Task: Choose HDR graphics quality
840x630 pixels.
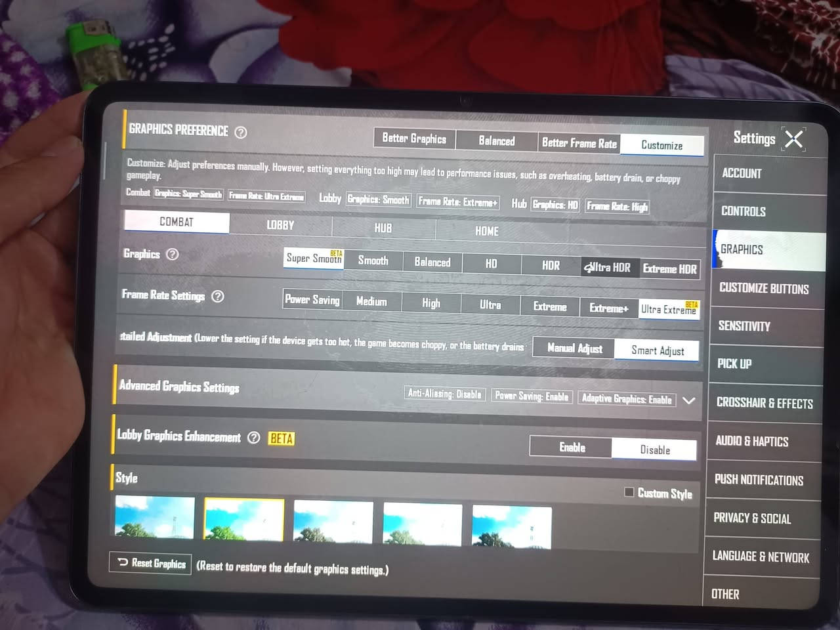Action: tap(551, 266)
